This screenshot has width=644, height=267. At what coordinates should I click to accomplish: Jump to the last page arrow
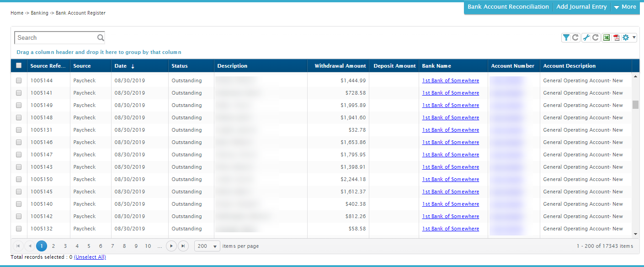[x=183, y=246]
